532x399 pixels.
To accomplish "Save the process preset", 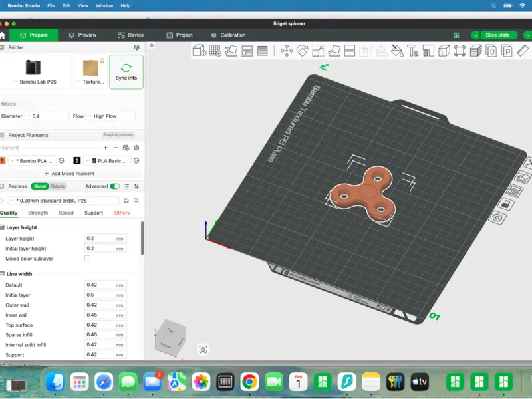I will (126, 201).
